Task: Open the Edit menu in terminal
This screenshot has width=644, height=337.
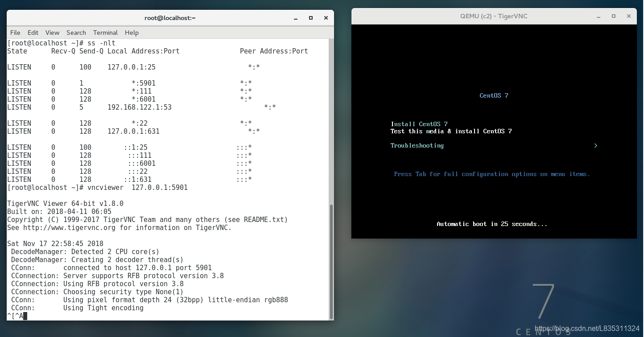Action: pyautogui.click(x=33, y=33)
